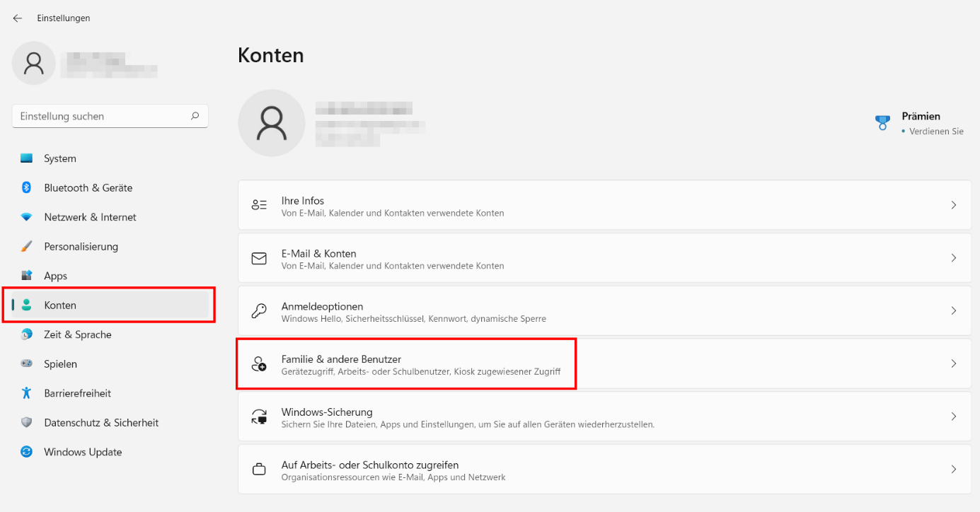This screenshot has width=980, height=512.
Task: Click the Familie & andere Benutzer title
Action: 341,359
